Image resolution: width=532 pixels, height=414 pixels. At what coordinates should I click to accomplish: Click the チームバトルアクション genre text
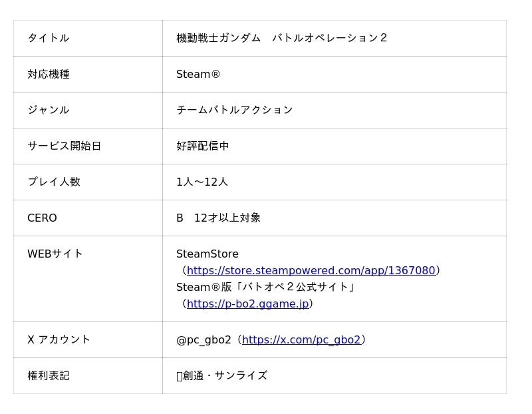tap(234, 110)
